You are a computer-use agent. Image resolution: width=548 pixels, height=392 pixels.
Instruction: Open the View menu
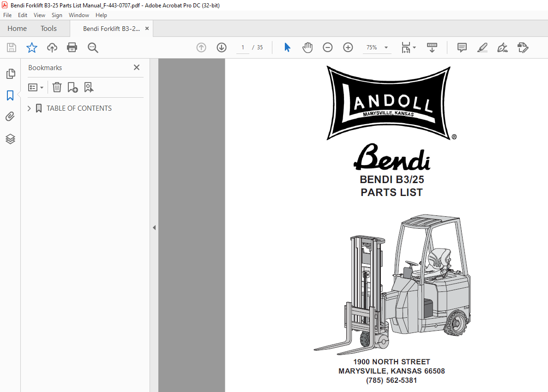[x=40, y=15]
